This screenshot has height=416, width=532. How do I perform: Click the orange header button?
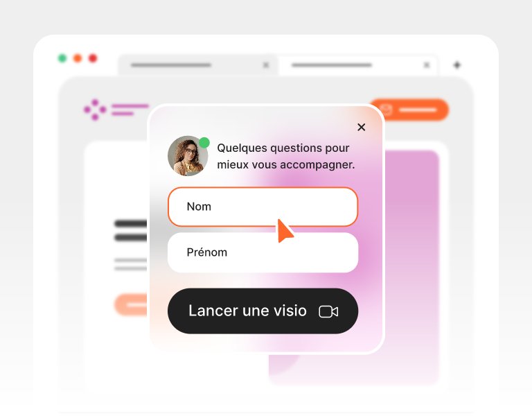point(409,110)
